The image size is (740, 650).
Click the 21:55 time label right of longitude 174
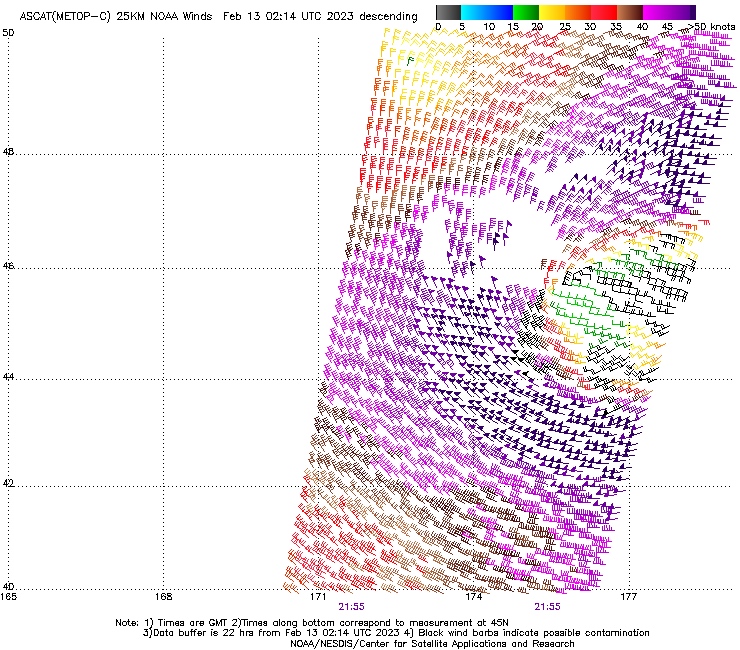click(547, 607)
